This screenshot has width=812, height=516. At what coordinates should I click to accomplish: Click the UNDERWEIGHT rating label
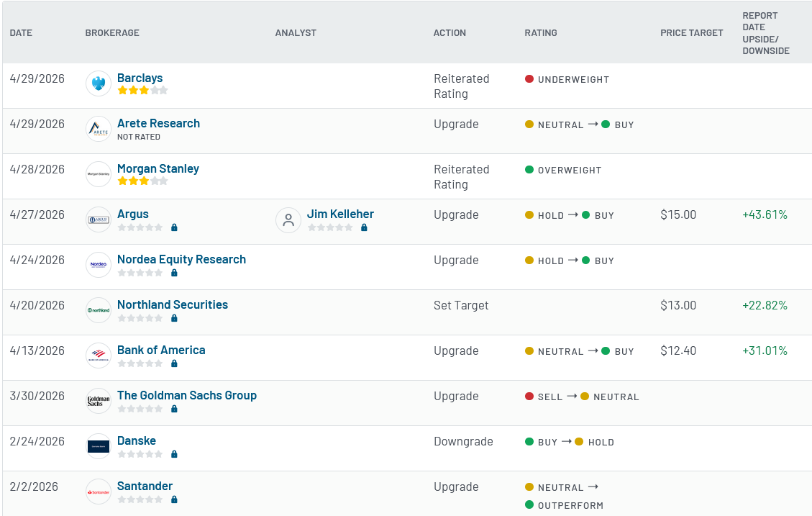click(573, 79)
